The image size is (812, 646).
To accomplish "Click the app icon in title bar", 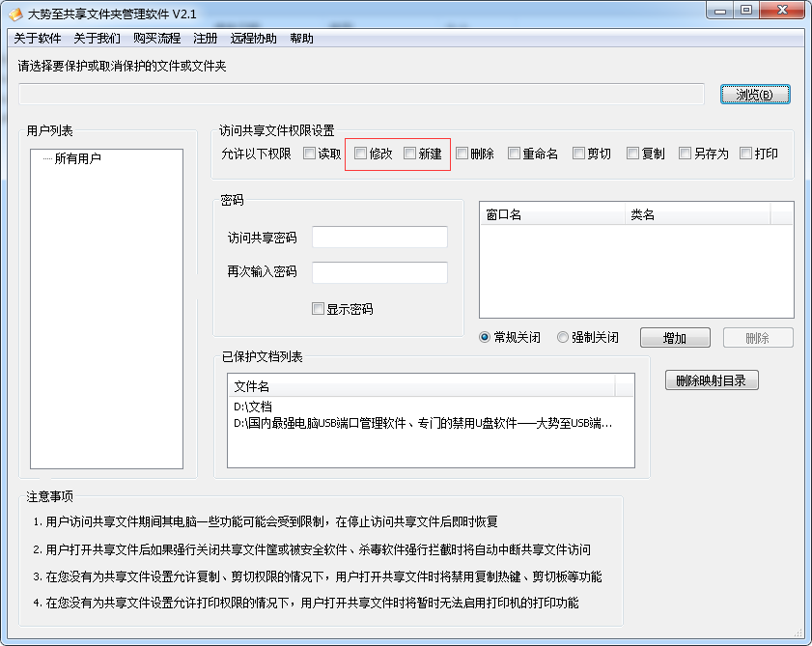I will [x=15, y=12].
